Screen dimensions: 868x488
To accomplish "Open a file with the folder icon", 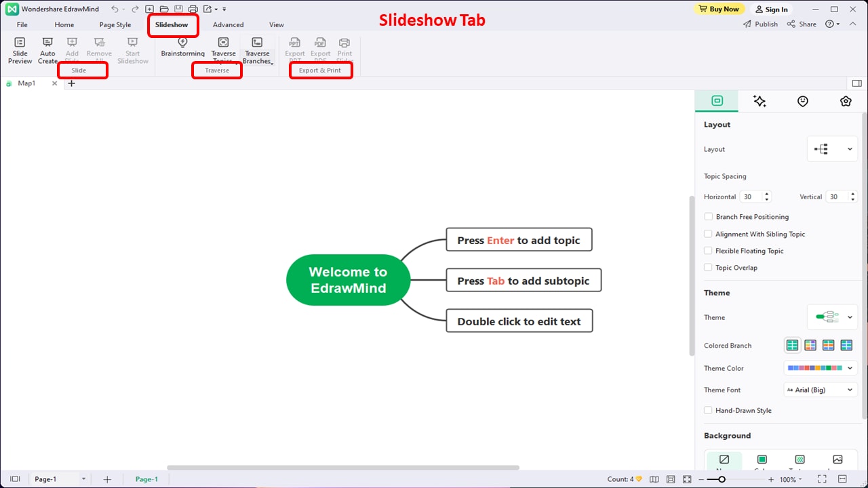I will (x=164, y=9).
